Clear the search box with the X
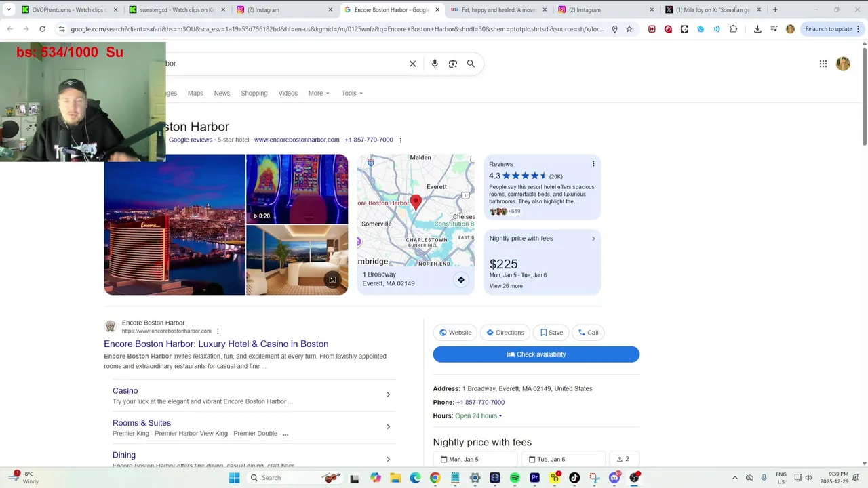868x488 pixels. (412, 64)
